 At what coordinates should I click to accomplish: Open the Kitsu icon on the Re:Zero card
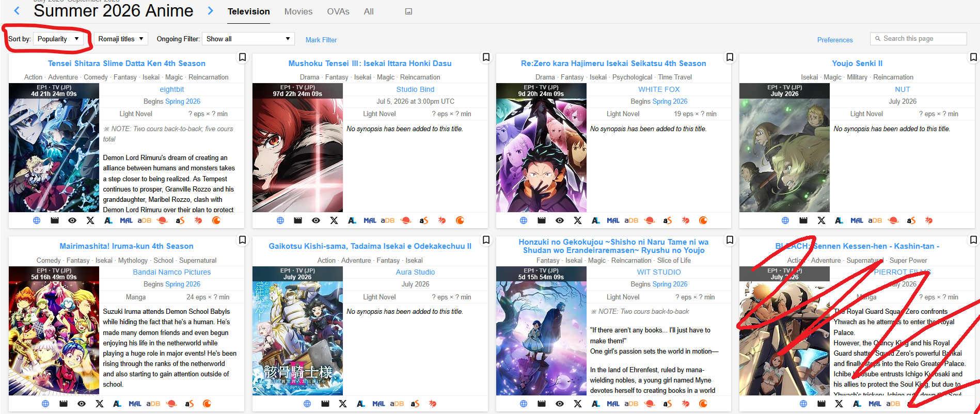(x=686, y=220)
